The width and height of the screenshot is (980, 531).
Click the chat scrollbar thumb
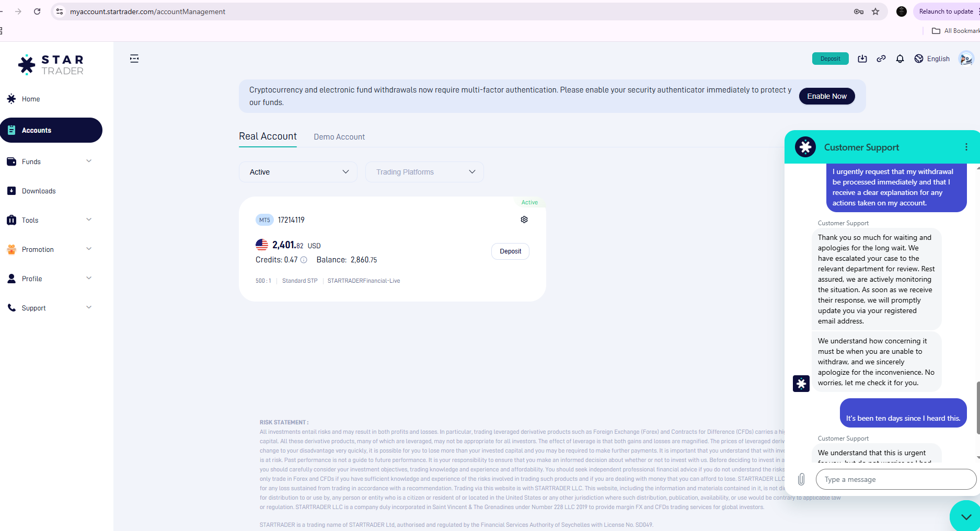click(x=978, y=408)
